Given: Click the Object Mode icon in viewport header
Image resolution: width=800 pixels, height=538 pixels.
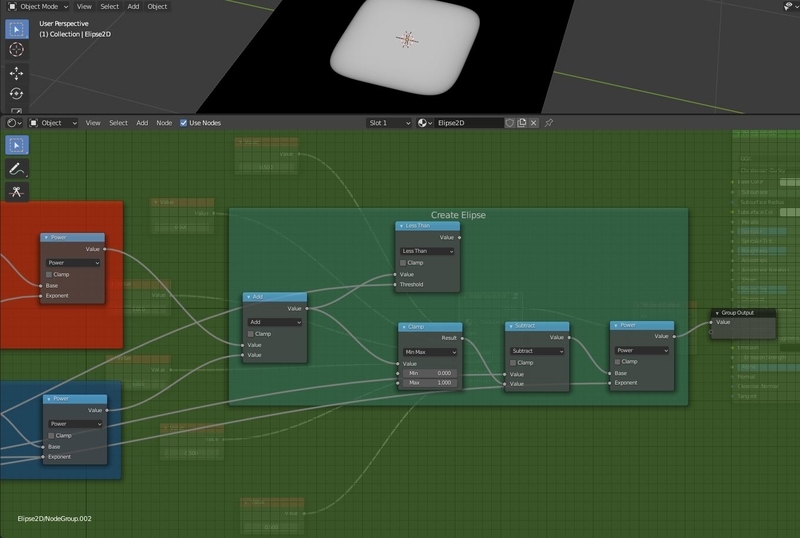Looking at the screenshot, I should coord(12,7).
